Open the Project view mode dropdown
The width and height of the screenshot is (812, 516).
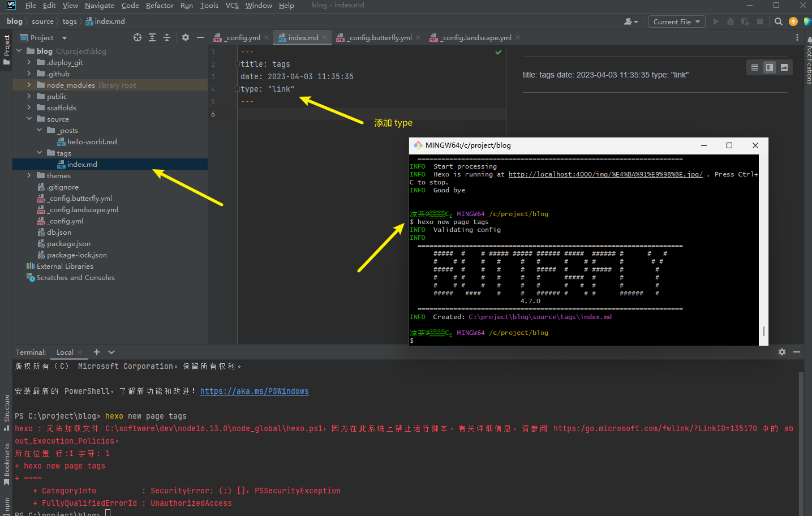pyautogui.click(x=65, y=38)
